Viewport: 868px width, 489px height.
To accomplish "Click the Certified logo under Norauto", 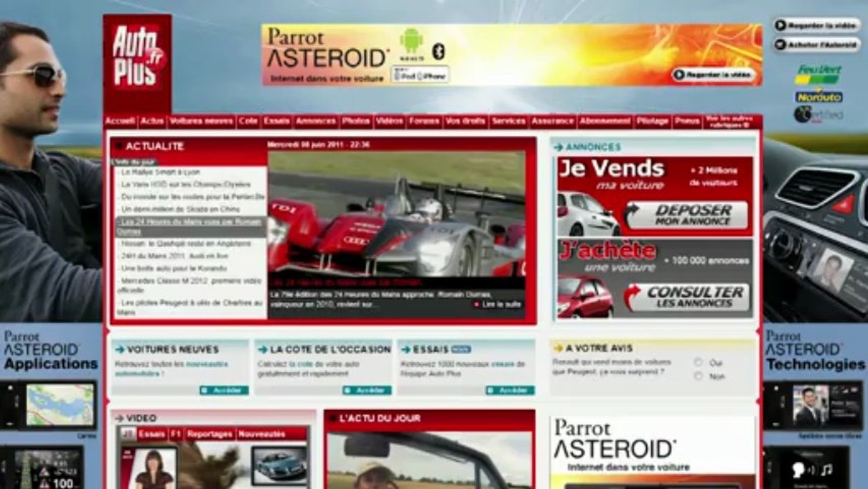I will pyautogui.click(x=818, y=115).
